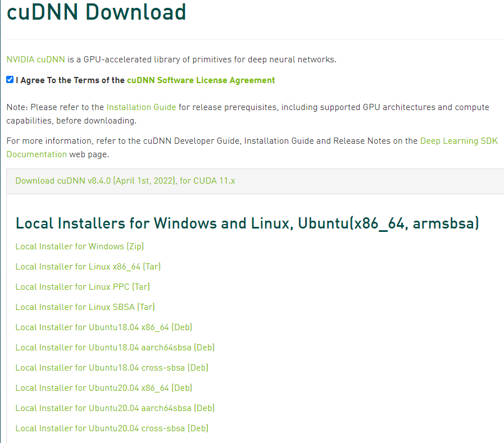The image size is (504, 443).
Task: Click the Local Installers for Windows and Linux heading
Action: click(x=247, y=223)
